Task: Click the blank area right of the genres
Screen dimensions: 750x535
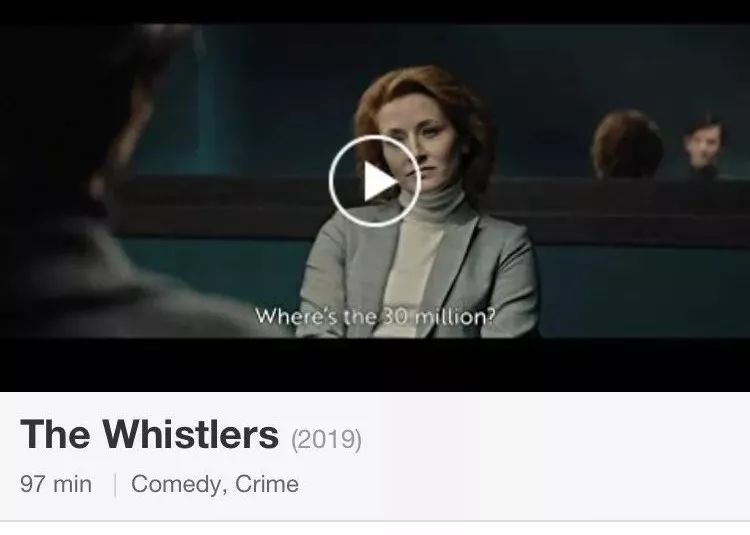Action: coord(524,484)
